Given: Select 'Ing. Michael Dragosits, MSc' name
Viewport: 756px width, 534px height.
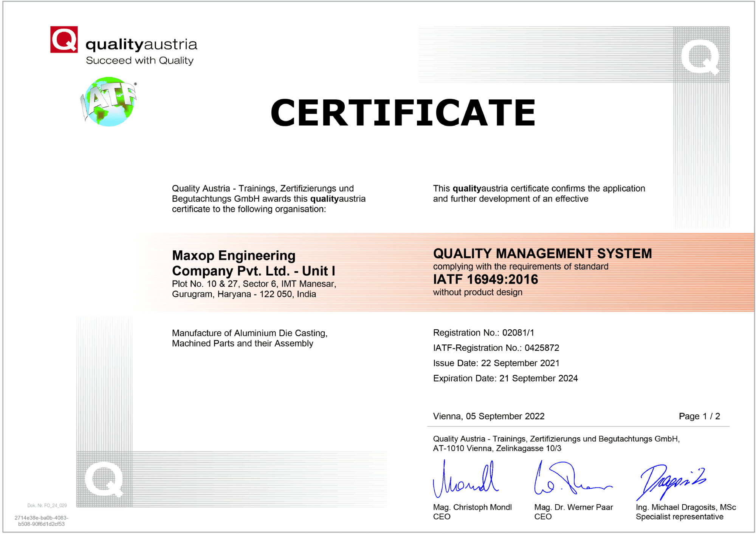Looking at the screenshot, I should 686,507.
